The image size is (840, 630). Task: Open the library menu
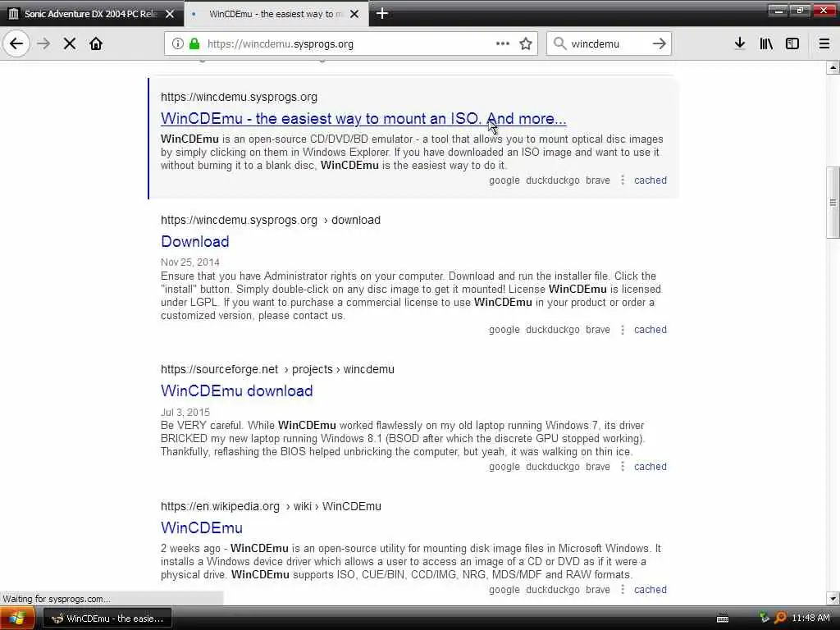tap(766, 44)
